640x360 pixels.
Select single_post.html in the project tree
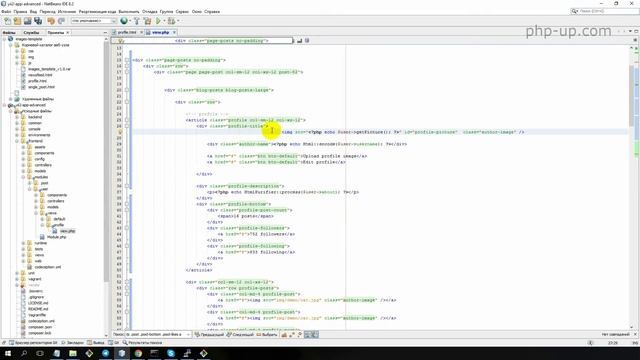tap(41, 87)
